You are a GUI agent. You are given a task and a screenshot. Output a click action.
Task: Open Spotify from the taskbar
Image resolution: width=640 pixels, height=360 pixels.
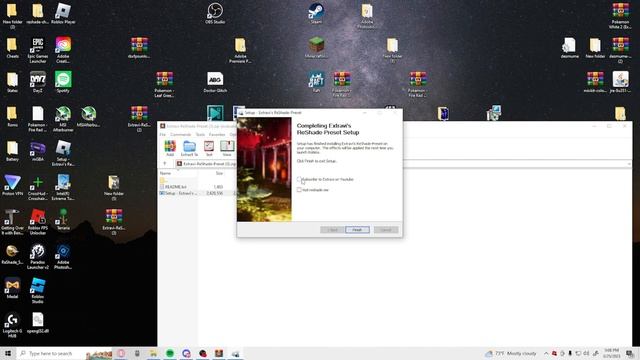tap(170, 353)
